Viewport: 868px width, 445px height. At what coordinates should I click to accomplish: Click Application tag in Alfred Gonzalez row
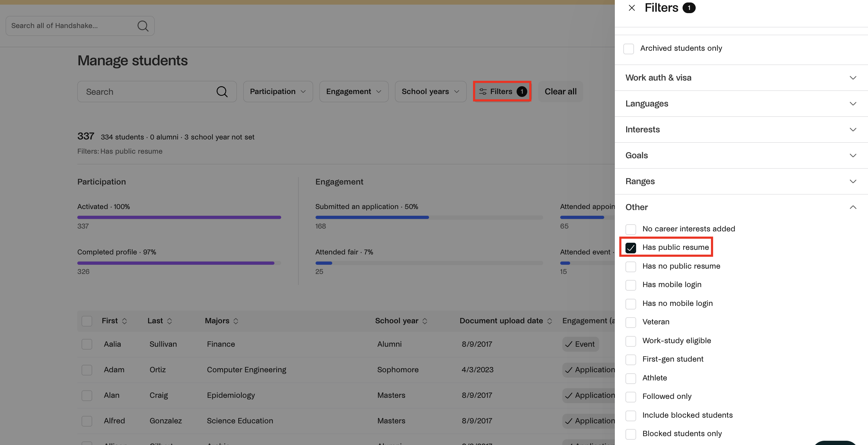(x=589, y=421)
